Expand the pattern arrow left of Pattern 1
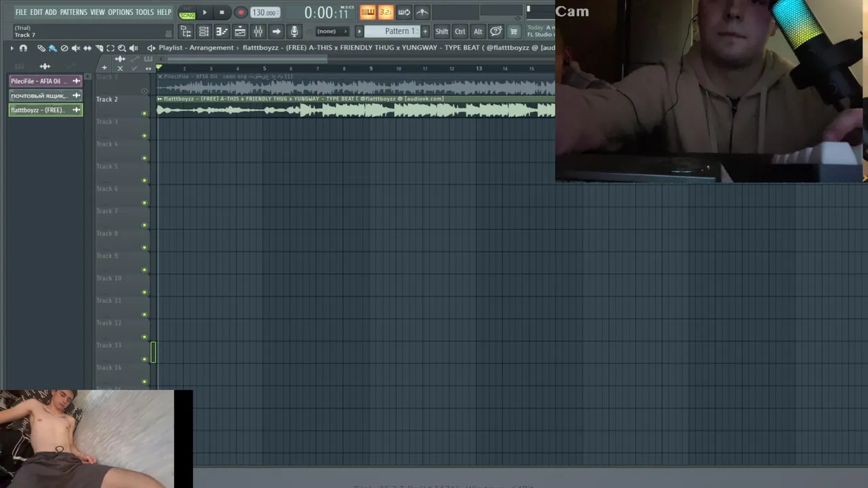The image size is (868, 488). pos(359,31)
